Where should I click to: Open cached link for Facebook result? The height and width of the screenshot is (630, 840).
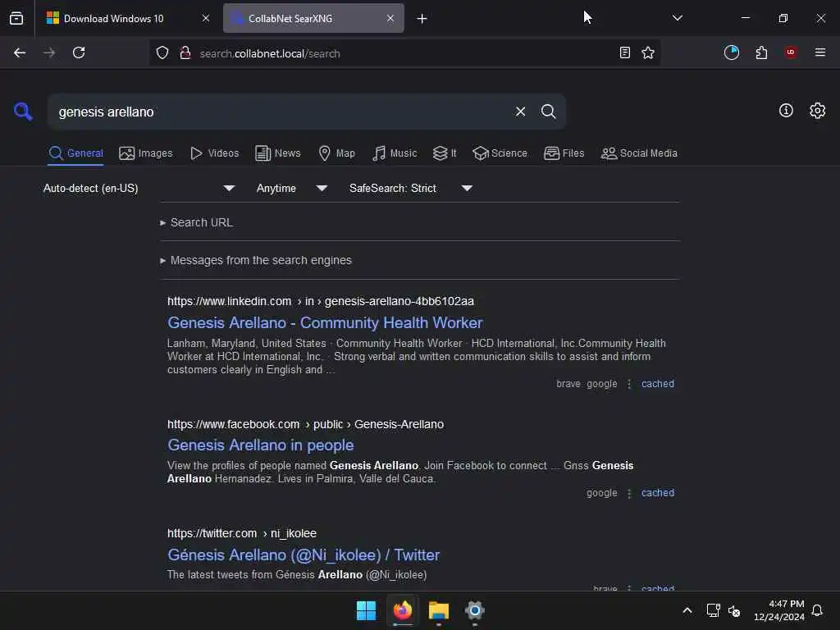[x=658, y=493]
